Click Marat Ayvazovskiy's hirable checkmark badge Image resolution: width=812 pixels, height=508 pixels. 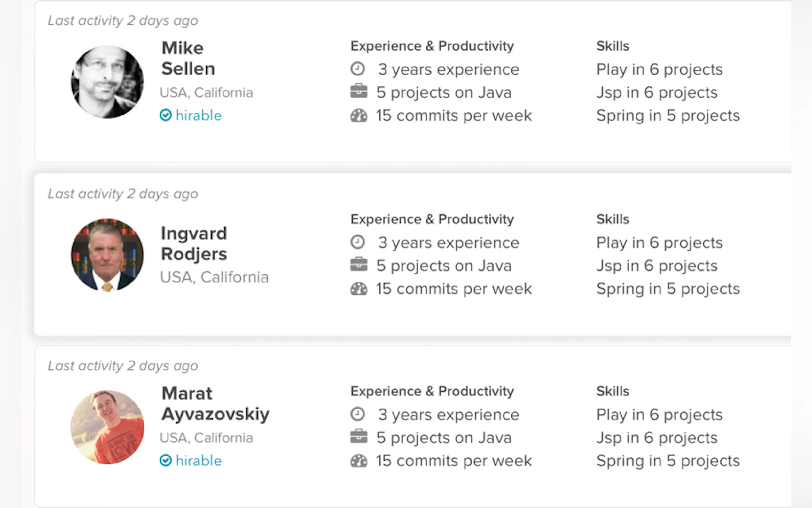(x=166, y=460)
